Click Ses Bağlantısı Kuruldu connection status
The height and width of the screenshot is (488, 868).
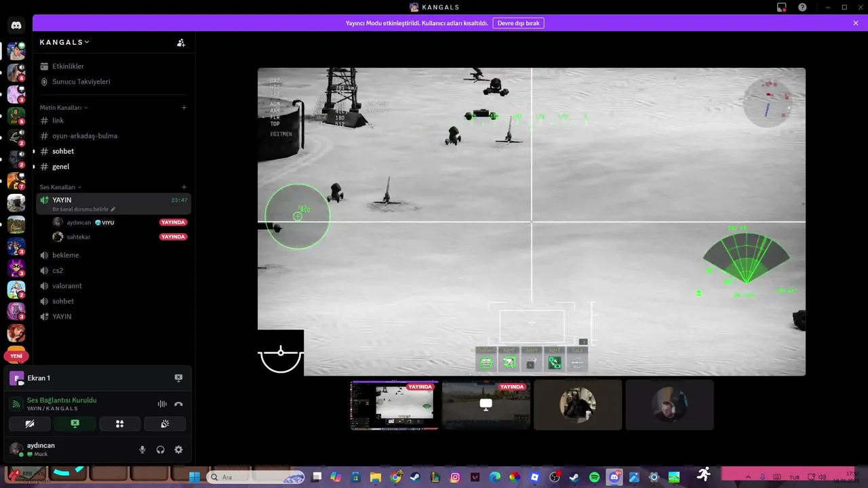click(62, 401)
